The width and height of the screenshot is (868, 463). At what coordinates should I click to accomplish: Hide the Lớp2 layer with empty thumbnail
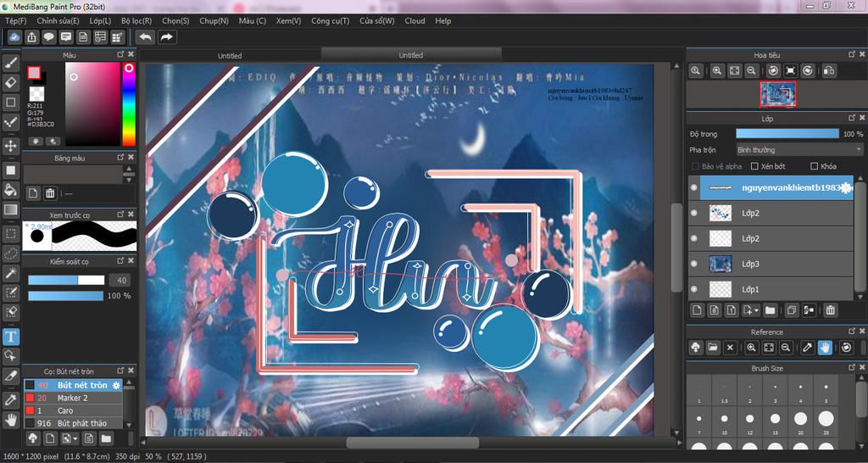click(694, 238)
